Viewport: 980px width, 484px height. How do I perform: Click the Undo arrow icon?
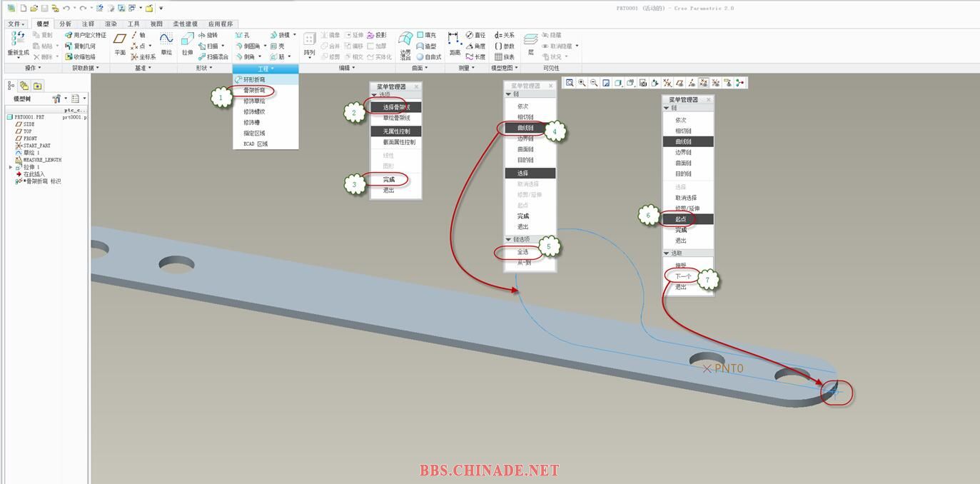point(66,8)
